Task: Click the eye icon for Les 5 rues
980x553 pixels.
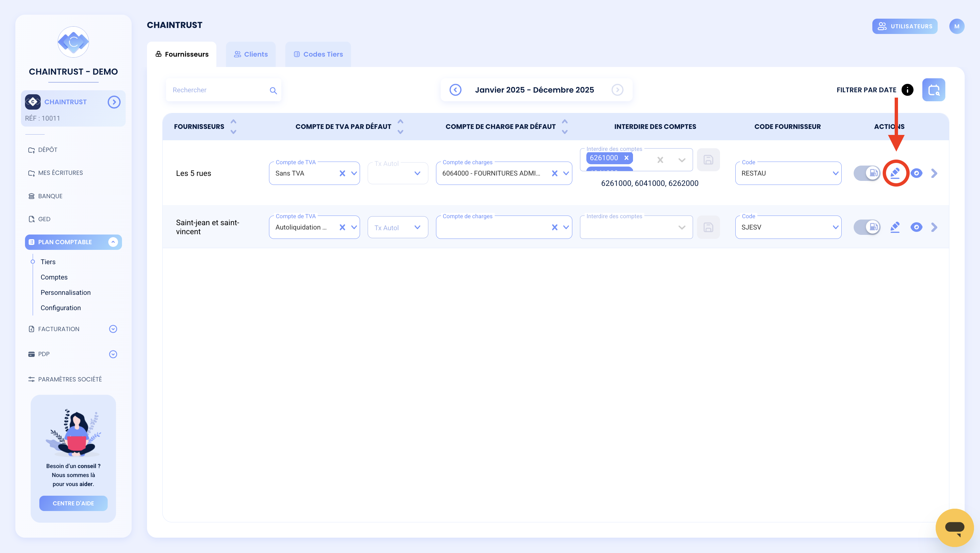Action: 916,173
